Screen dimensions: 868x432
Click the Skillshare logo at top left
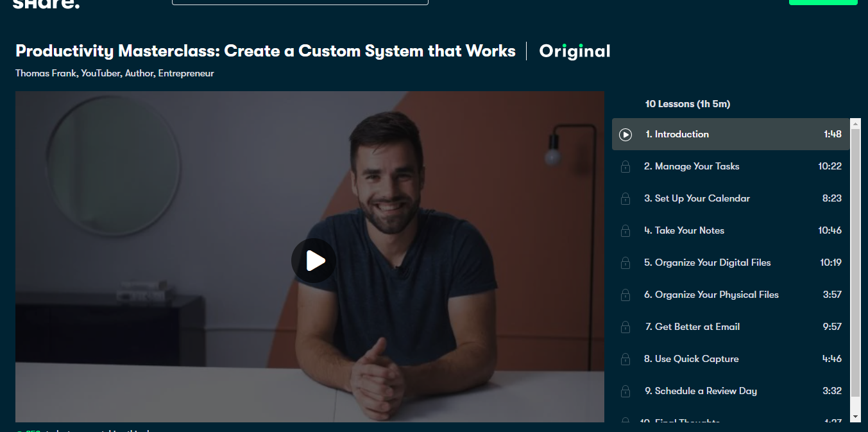tap(46, 4)
